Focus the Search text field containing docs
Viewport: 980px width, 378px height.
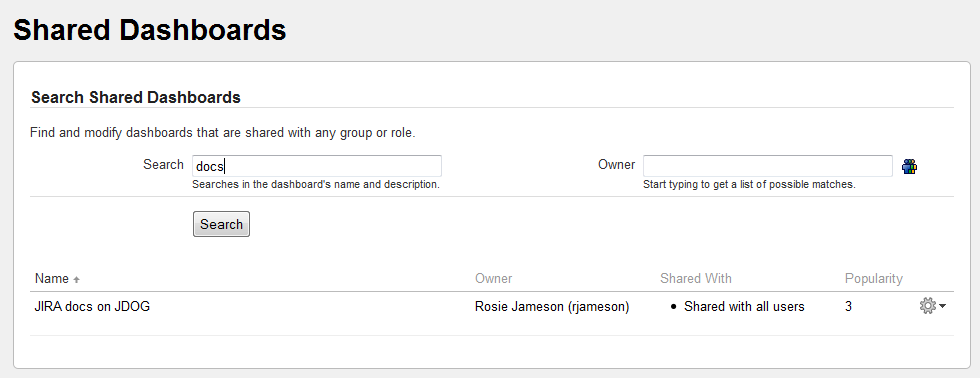coord(317,166)
